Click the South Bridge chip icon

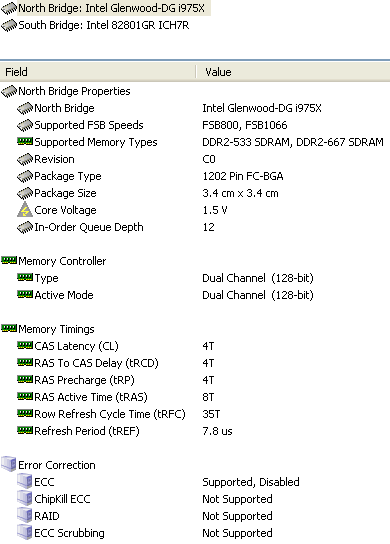tap(9, 26)
